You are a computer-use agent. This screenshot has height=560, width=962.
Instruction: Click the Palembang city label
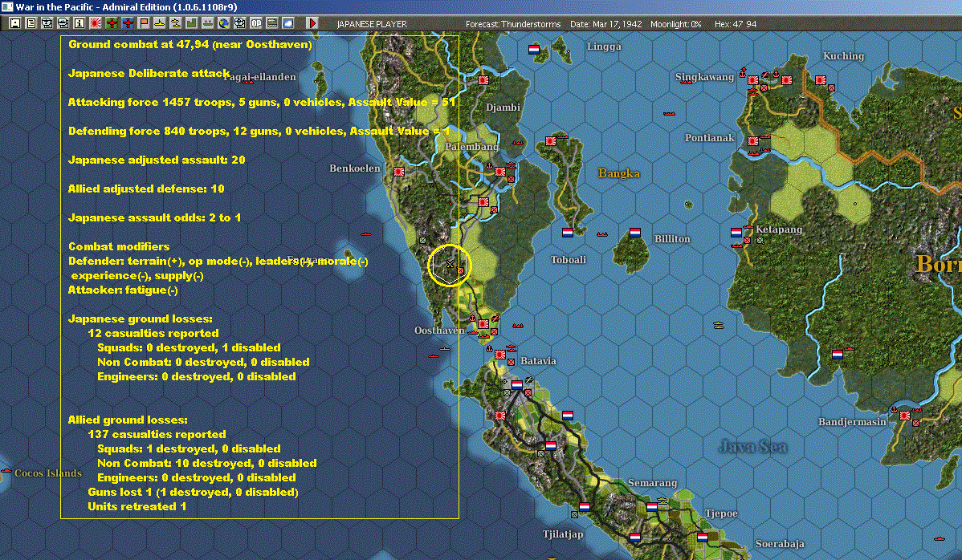472,147
